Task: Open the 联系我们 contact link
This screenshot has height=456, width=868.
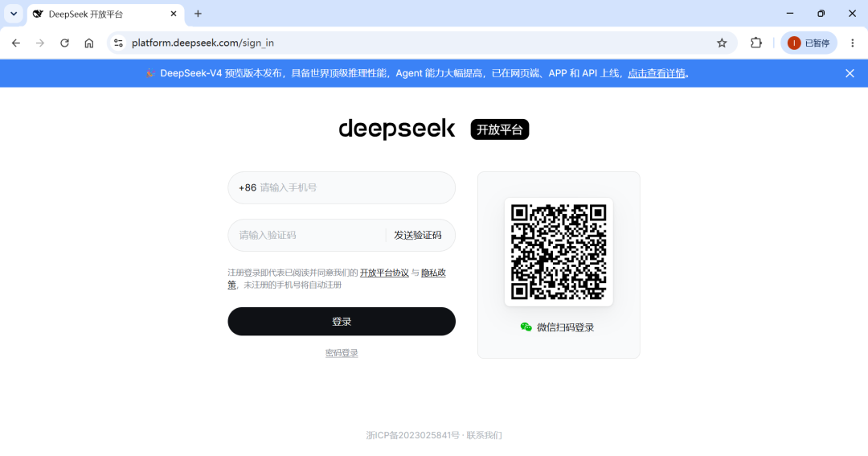Action: pos(484,435)
